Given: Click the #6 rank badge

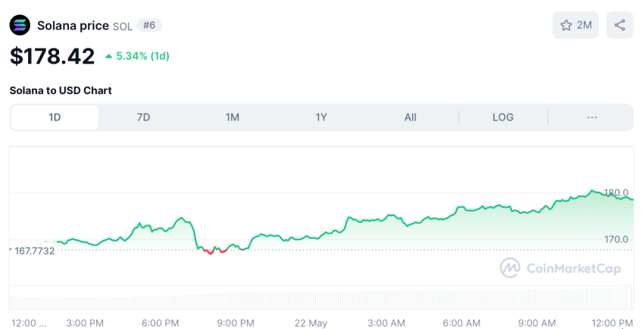Looking at the screenshot, I should coord(149,25).
